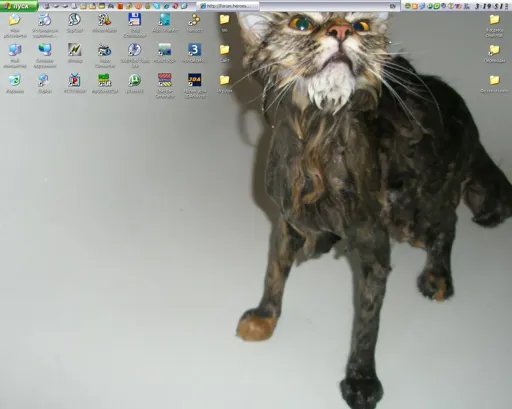Viewport: 512px width, 409px height.
Task: Open the striped red-yellow texture generator shortcut
Action: (x=165, y=80)
